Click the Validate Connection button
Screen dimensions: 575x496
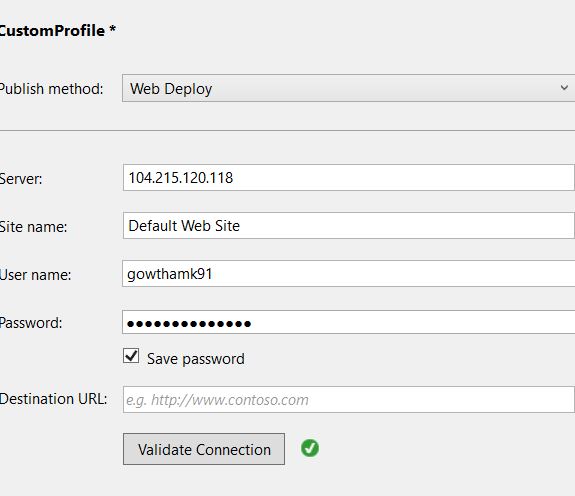pos(204,449)
